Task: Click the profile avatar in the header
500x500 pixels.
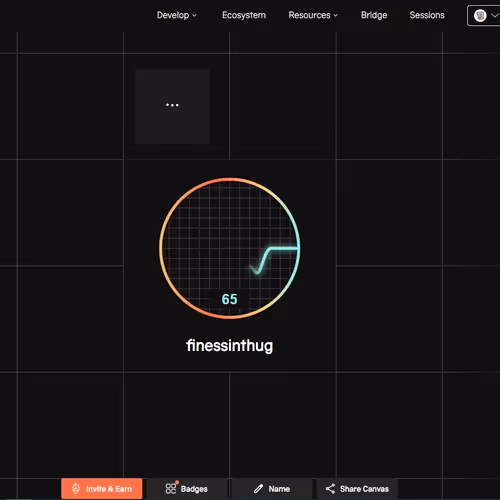Action: [480, 16]
